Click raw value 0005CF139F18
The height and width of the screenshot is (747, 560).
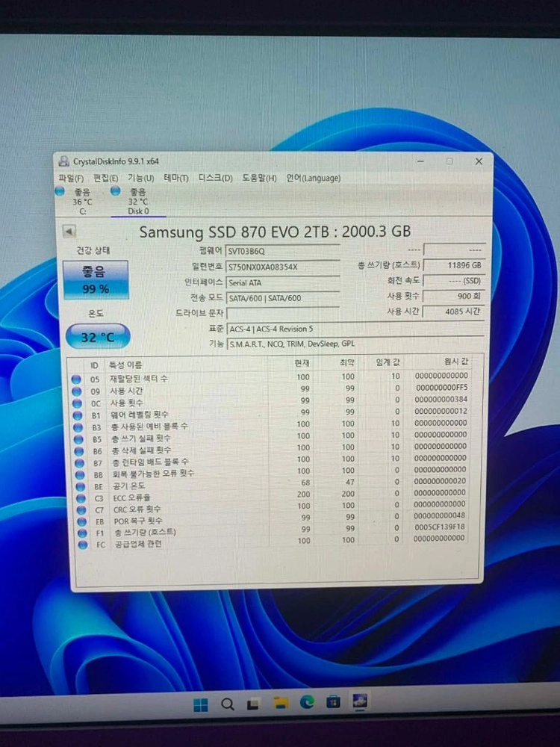coord(439,527)
